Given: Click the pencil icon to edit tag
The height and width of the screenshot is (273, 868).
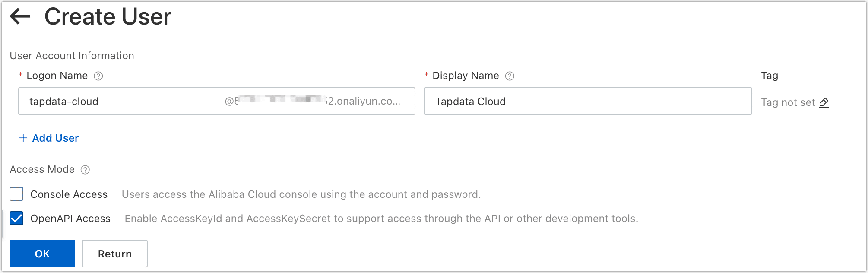Looking at the screenshot, I should 824,102.
